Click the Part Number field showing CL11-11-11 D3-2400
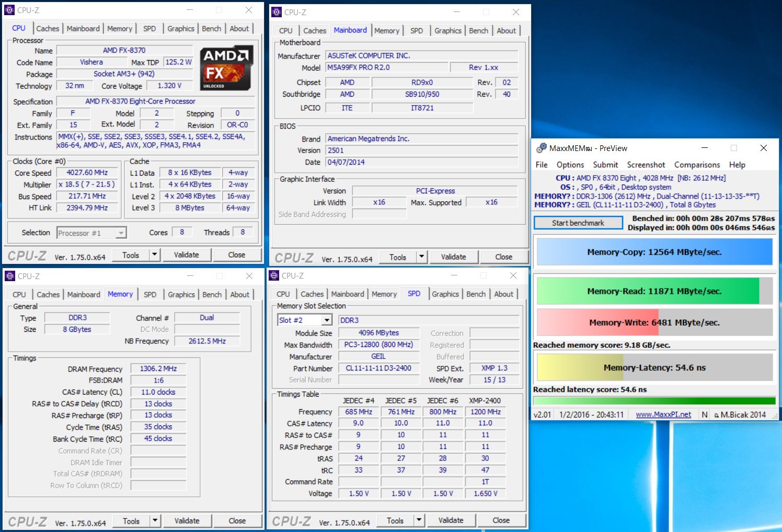This screenshot has height=532, width=782. [x=378, y=368]
